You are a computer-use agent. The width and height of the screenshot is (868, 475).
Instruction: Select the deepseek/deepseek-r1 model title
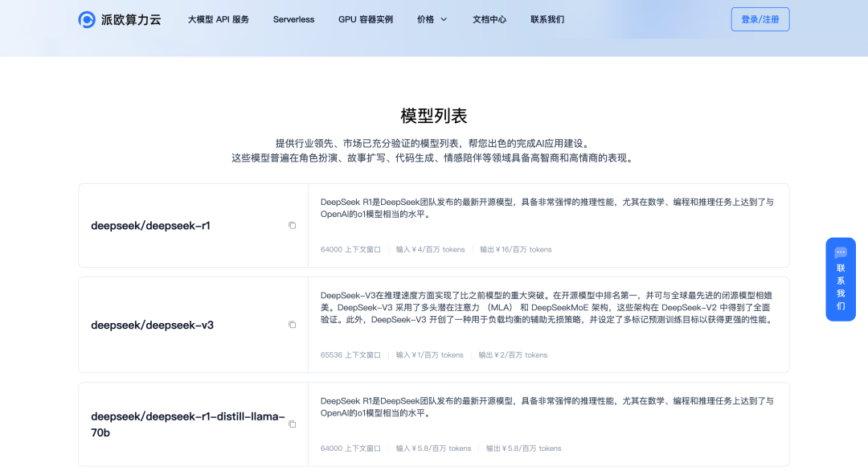coord(150,226)
